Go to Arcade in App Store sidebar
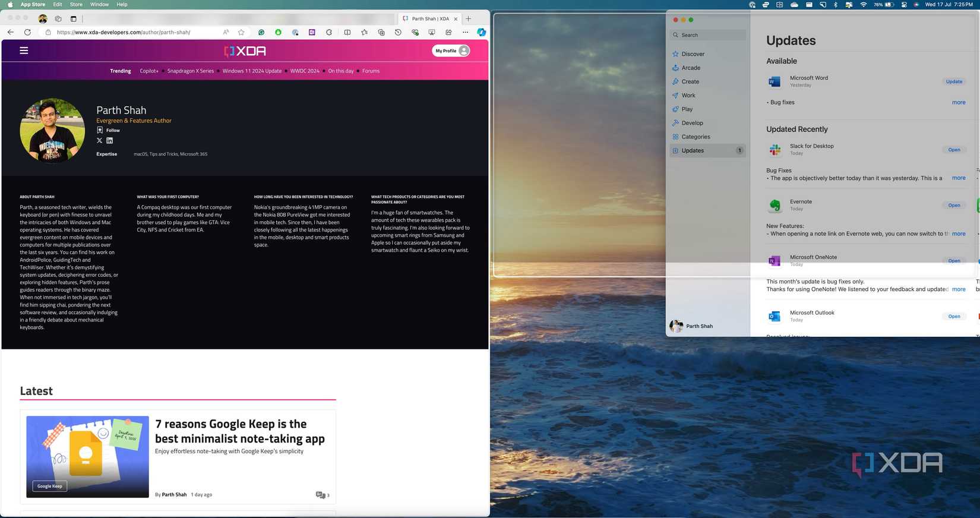 [x=707, y=68]
